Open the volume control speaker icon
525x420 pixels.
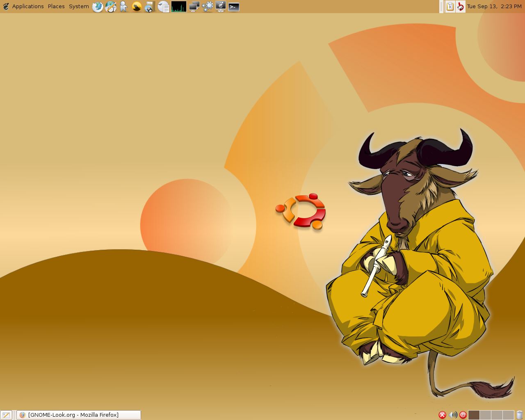click(453, 415)
